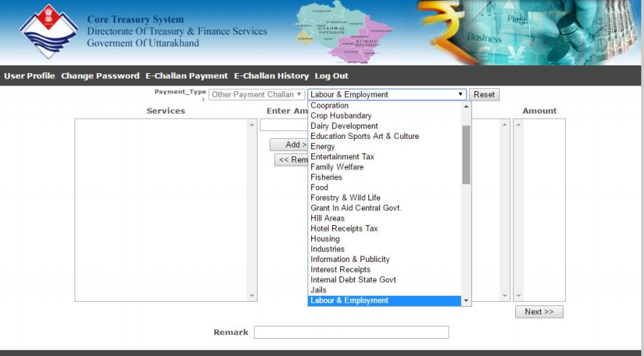The height and width of the screenshot is (356, 644).
Task: Open the Other Payment Challan dropdown
Action: coord(257,95)
